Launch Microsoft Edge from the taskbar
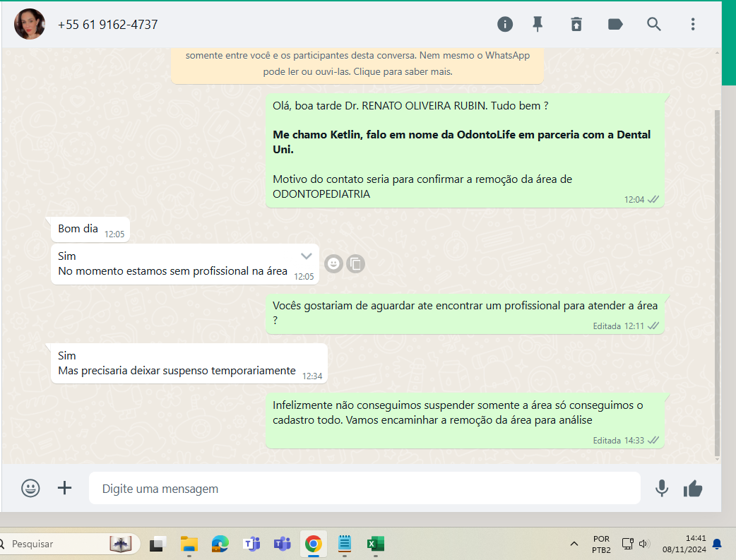 click(220, 544)
